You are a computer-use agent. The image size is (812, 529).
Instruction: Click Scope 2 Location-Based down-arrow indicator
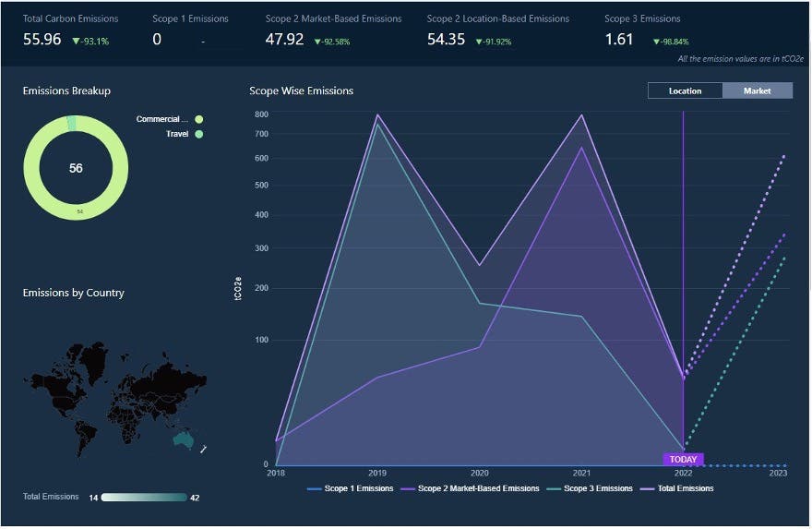[x=480, y=42]
